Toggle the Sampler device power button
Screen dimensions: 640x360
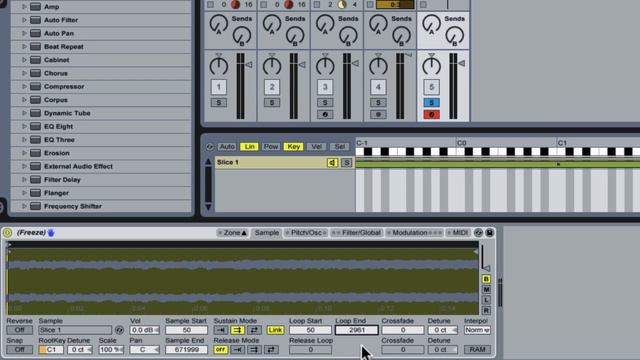pyautogui.click(x=7, y=233)
